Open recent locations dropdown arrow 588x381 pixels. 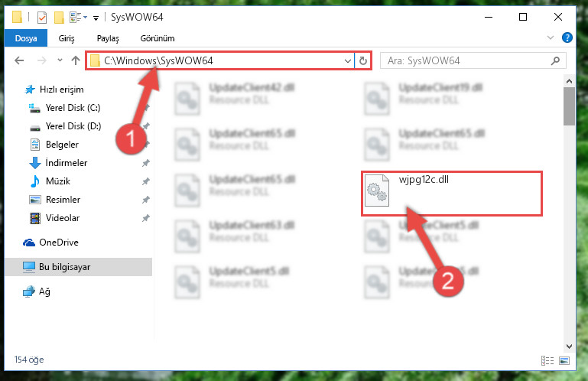coord(60,60)
